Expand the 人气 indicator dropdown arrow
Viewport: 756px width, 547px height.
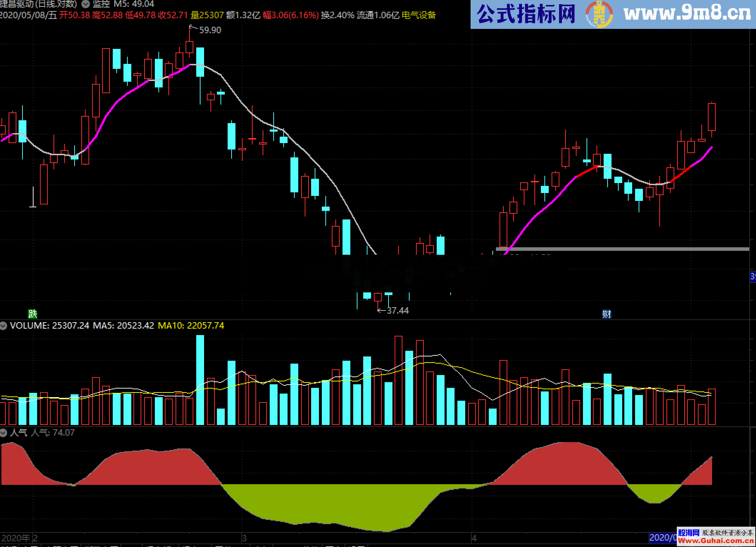point(4,432)
